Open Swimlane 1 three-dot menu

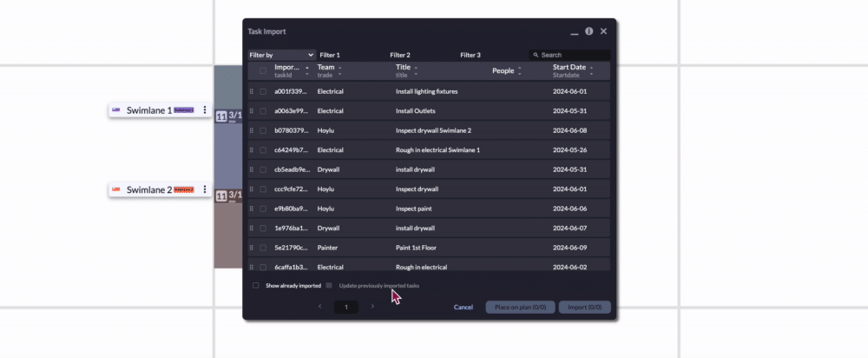[204, 110]
